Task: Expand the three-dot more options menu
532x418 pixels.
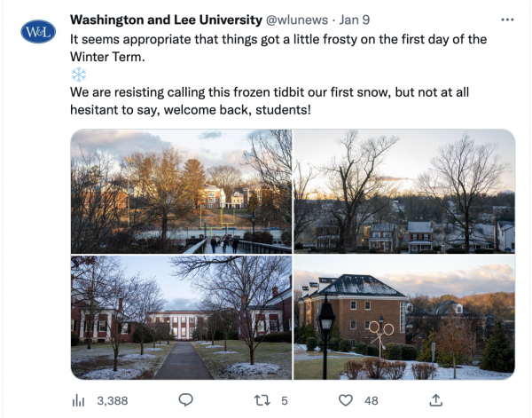Action: click(506, 20)
